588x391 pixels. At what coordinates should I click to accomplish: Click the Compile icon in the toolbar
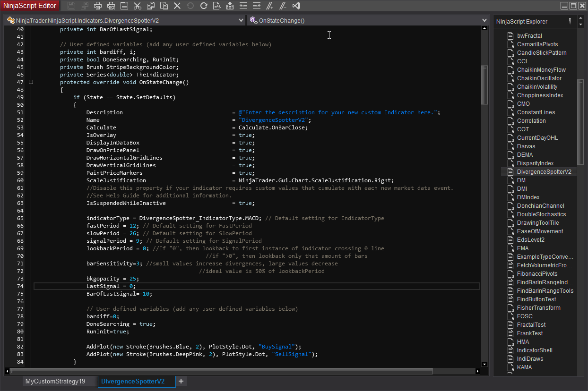230,6
